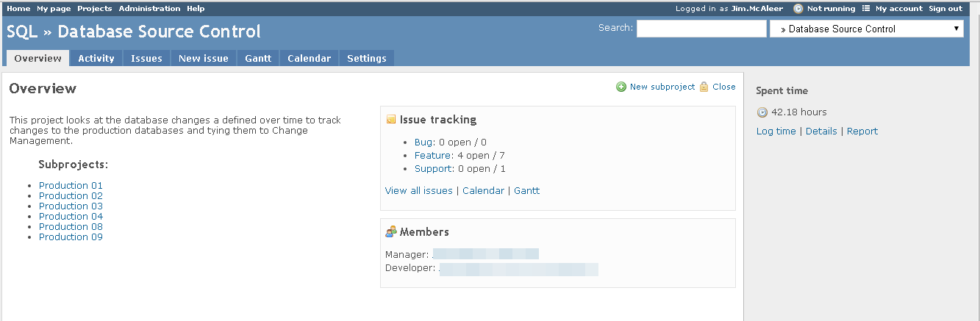Click the Search input field
Image resolution: width=980 pixels, height=321 pixels.
pos(701,29)
